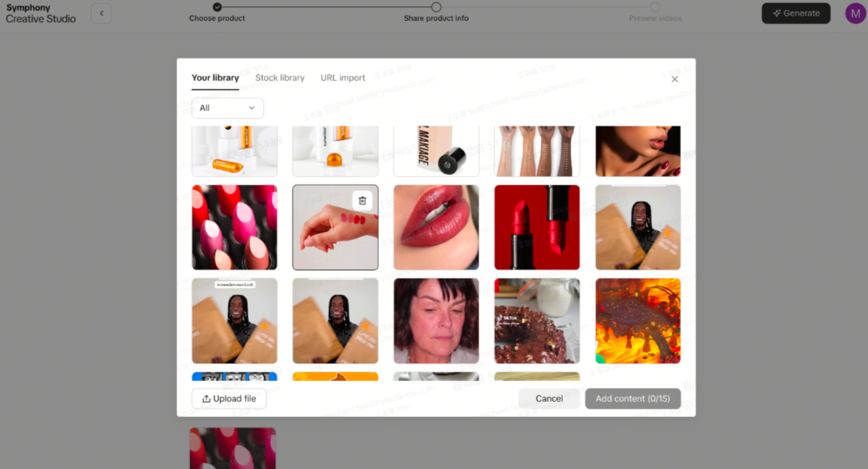
Task: Select the chocolate cake TikTok thumbnail
Action: 537,321
